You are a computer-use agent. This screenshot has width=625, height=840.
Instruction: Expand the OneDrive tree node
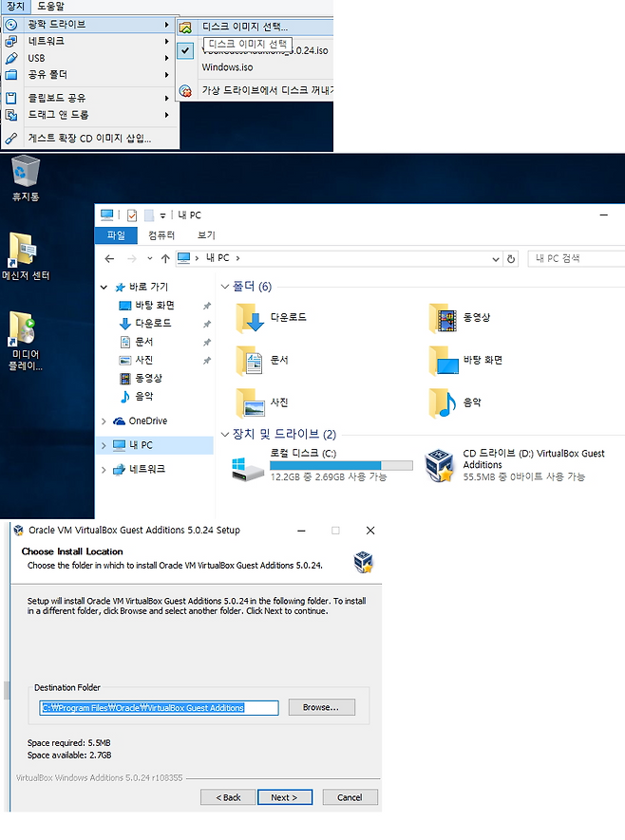coord(104,421)
